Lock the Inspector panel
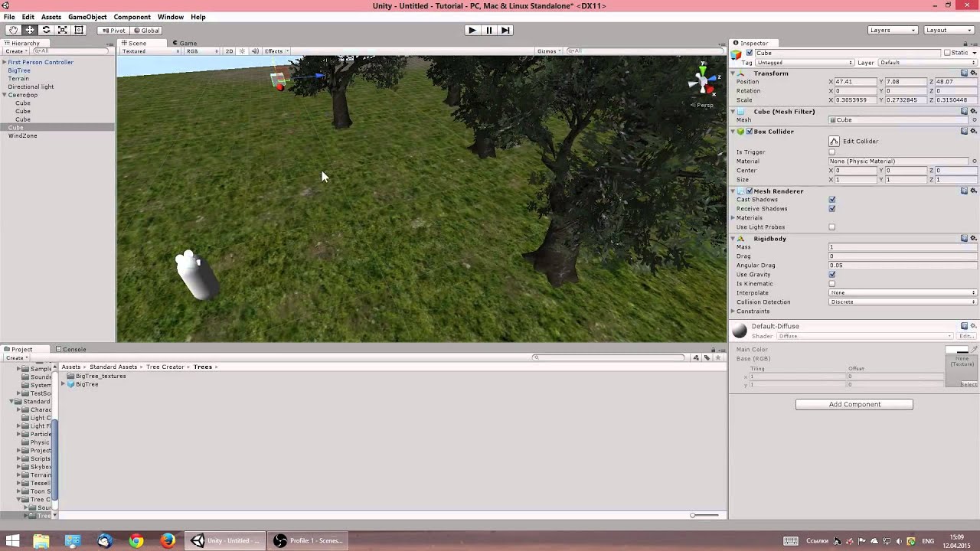The width and height of the screenshot is (980, 551). pyautogui.click(x=964, y=43)
